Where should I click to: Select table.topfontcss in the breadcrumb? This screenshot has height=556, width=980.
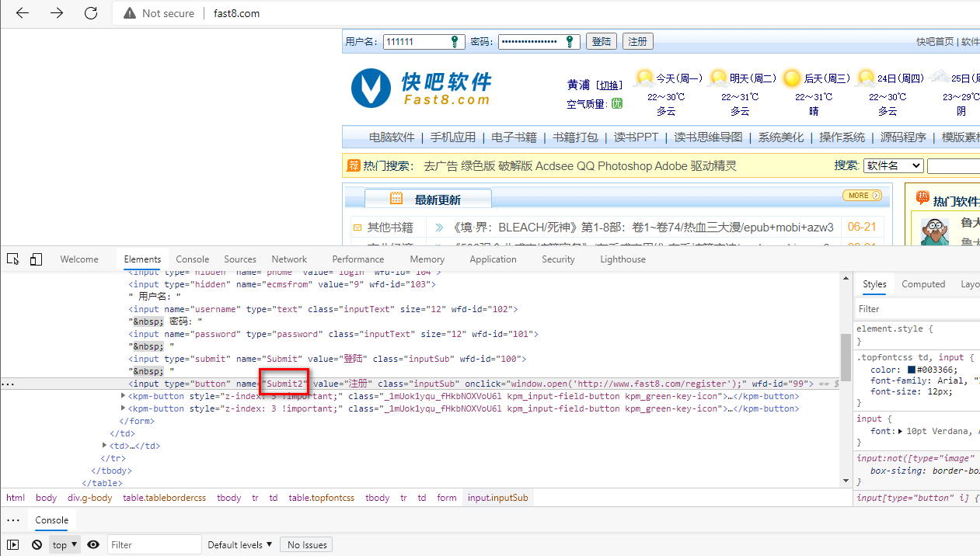pos(321,498)
